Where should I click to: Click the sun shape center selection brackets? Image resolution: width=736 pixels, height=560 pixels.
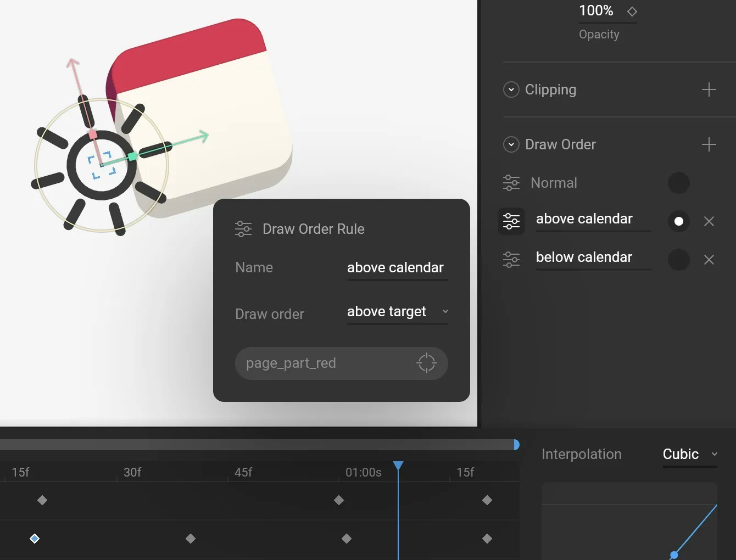pyautogui.click(x=102, y=165)
